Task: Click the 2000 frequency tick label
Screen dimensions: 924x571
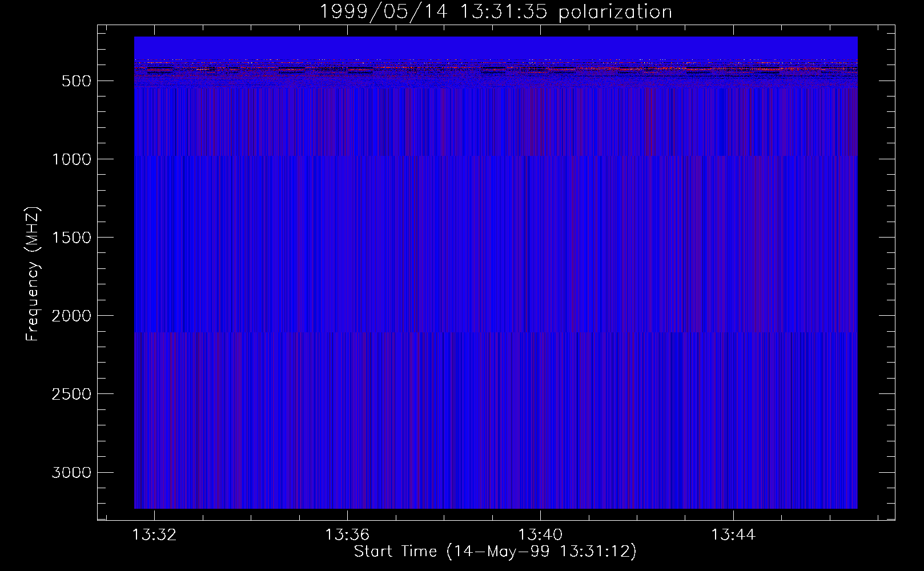Action: (x=71, y=316)
